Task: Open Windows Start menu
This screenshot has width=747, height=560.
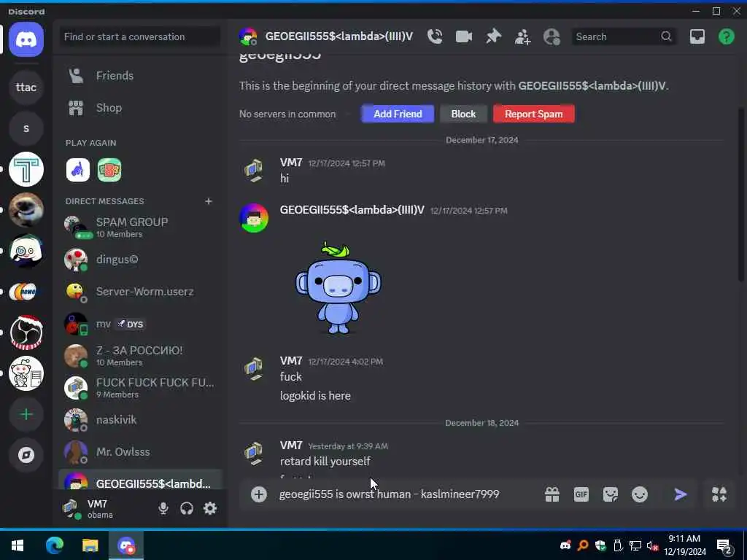Action: point(18,545)
